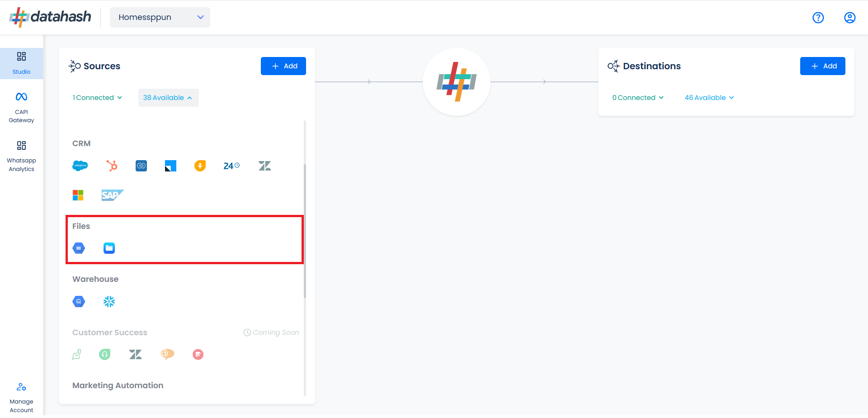Image resolution: width=868 pixels, height=418 pixels.
Task: Select the orange funnel-person CRM source
Action: tap(200, 166)
